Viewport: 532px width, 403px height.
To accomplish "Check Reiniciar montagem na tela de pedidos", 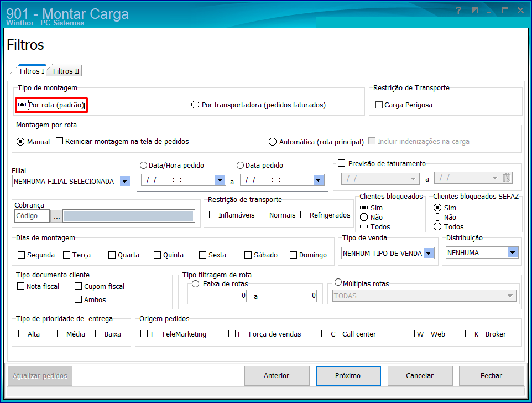I will click(59, 141).
